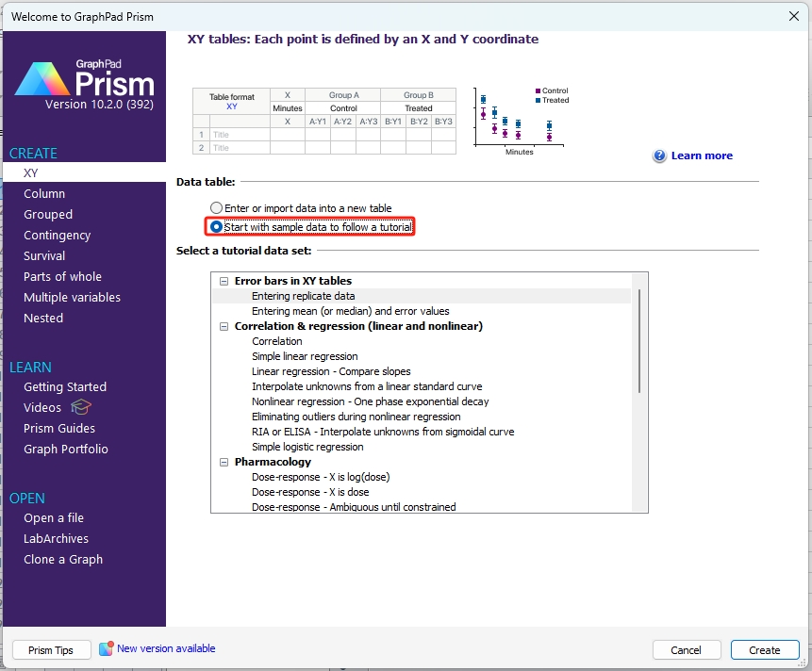
Task: Select Entering mean (or median) and error values
Action: point(351,311)
